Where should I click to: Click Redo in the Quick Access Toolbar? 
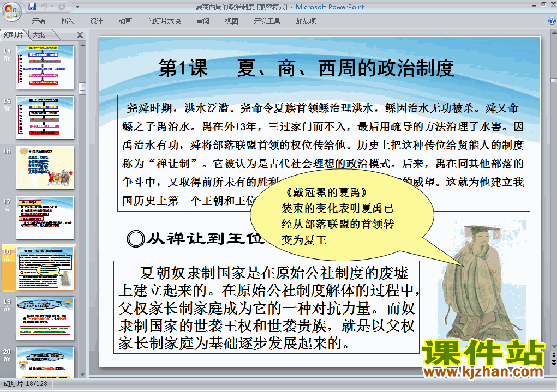(x=62, y=7)
